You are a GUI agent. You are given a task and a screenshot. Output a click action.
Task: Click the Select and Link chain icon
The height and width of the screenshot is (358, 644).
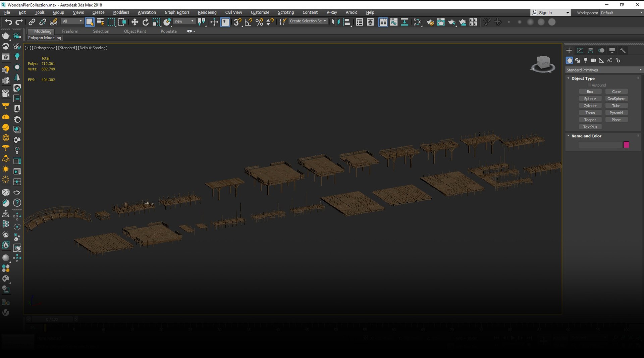(32, 22)
